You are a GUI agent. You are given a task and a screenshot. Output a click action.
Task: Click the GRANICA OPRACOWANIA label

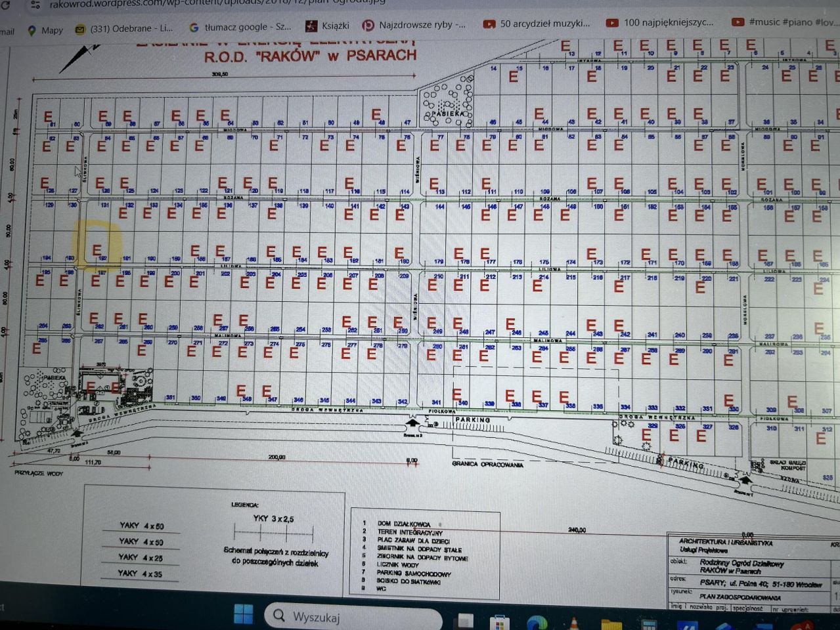click(x=488, y=464)
